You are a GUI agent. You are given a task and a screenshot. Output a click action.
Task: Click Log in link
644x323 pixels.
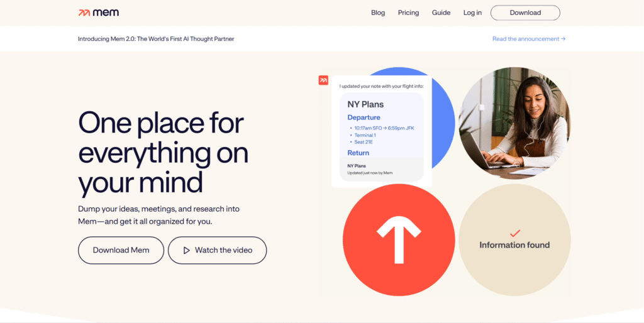[x=472, y=13]
